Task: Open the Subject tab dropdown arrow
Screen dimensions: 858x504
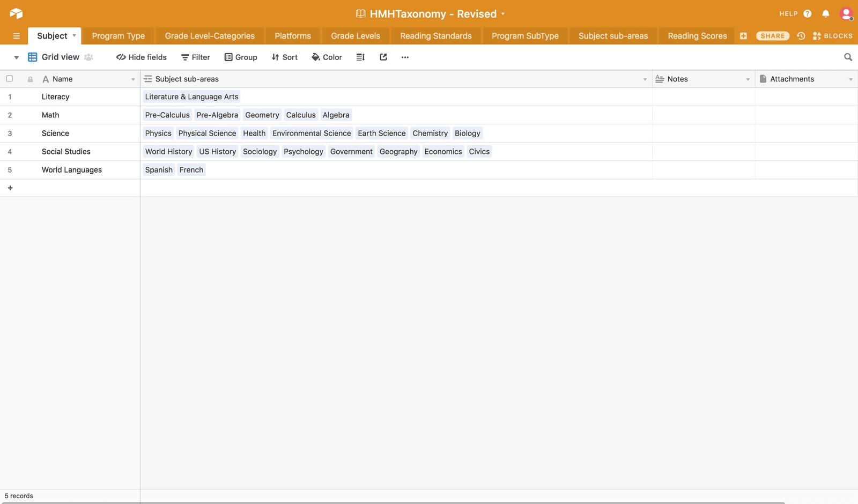Action: (x=75, y=35)
